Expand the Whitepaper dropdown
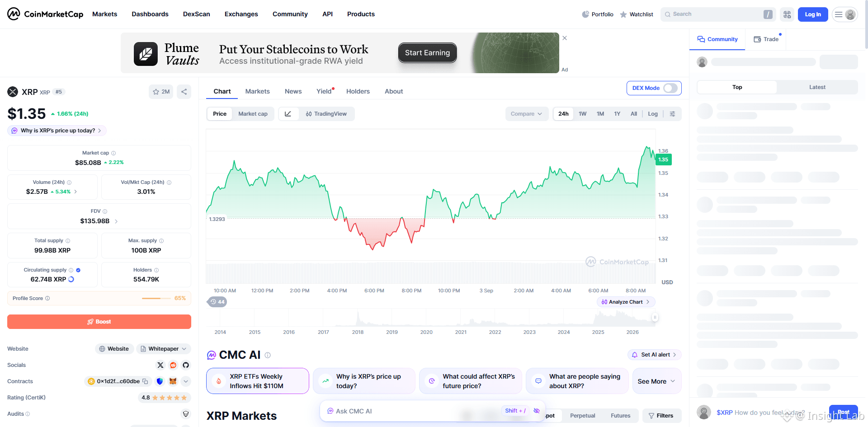The height and width of the screenshot is (427, 868). 164,349
